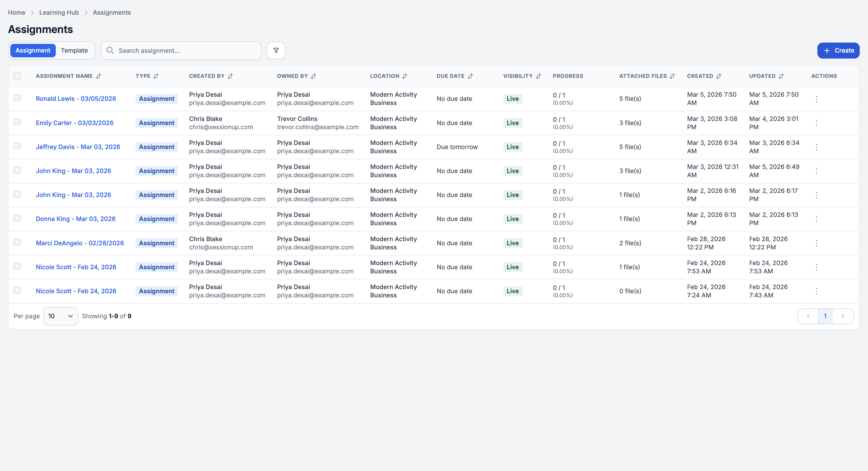
Task: Sort by Attached Files column icon
Action: (x=672, y=76)
